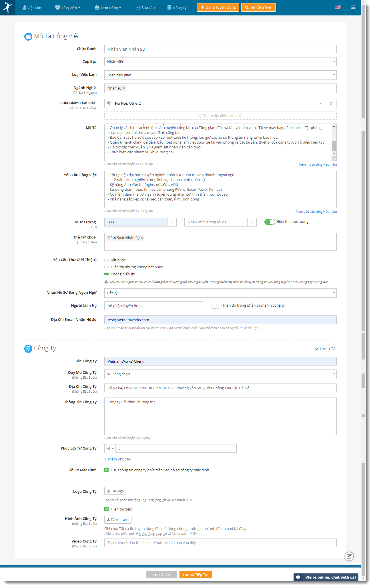The width and height of the screenshot is (373, 588).
Task: Click Người Liên Hệ input field
Action: coord(154,306)
